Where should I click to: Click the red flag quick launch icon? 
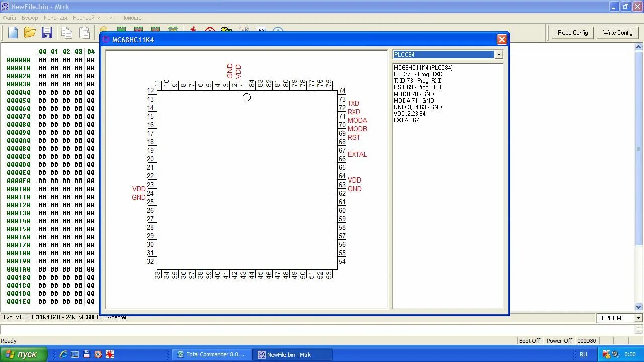click(109, 354)
